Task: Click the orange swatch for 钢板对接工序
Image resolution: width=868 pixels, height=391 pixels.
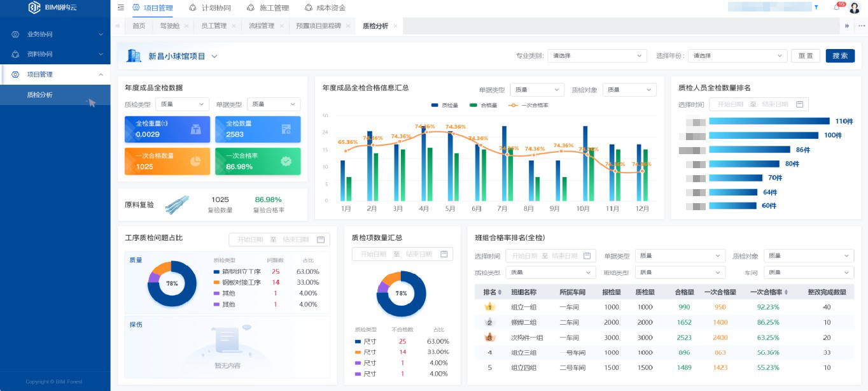Action: 217,283
